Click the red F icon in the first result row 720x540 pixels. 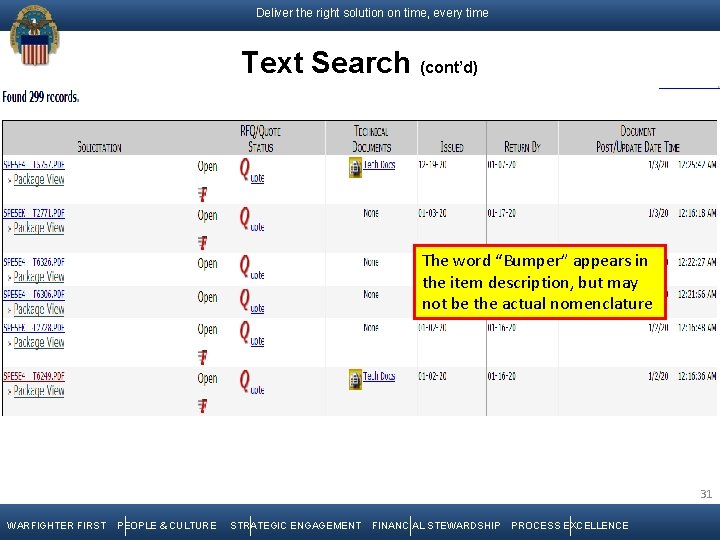point(202,194)
